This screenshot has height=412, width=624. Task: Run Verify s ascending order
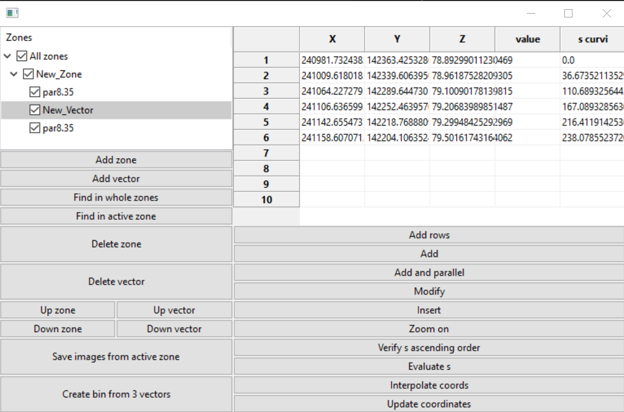429,347
